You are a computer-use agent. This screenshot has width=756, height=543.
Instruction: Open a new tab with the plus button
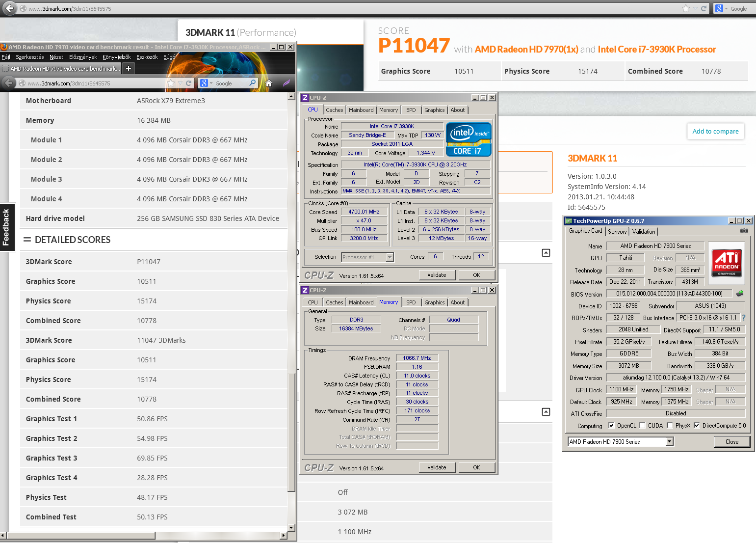pyautogui.click(x=129, y=68)
